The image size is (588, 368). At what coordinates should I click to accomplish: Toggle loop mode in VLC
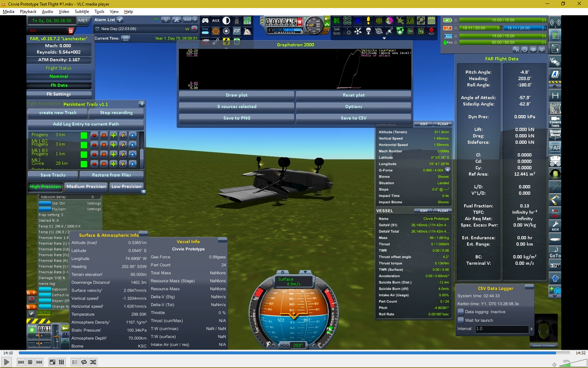pos(84,362)
